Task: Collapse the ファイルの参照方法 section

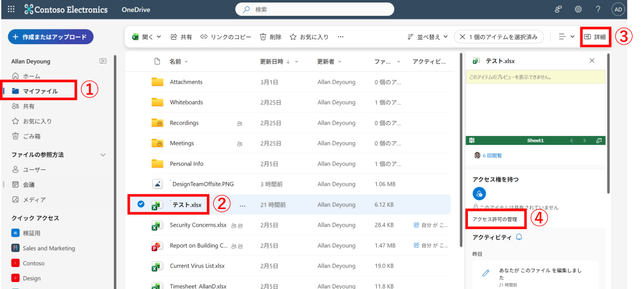Action: point(103,155)
